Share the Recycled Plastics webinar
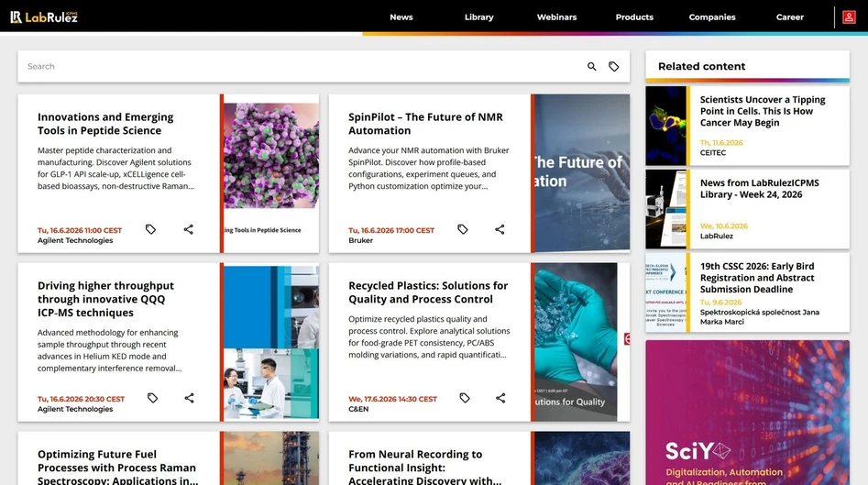868x485 pixels. (500, 398)
